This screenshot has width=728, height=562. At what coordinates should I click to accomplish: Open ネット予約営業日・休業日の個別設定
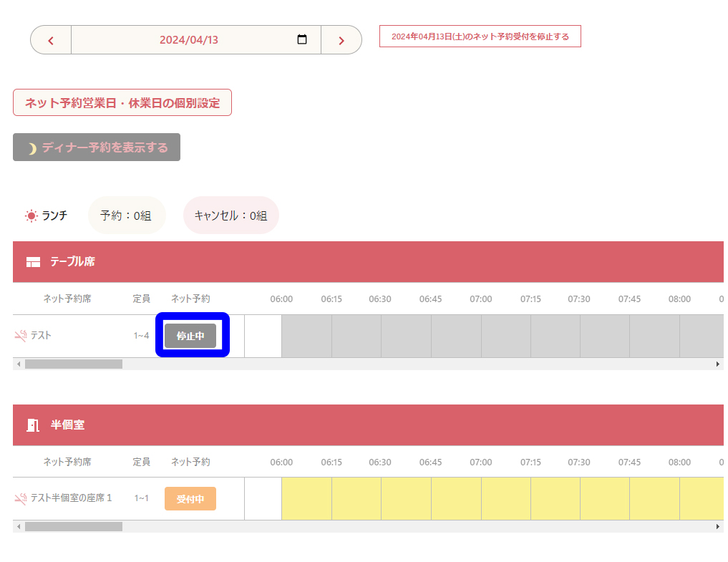(122, 102)
